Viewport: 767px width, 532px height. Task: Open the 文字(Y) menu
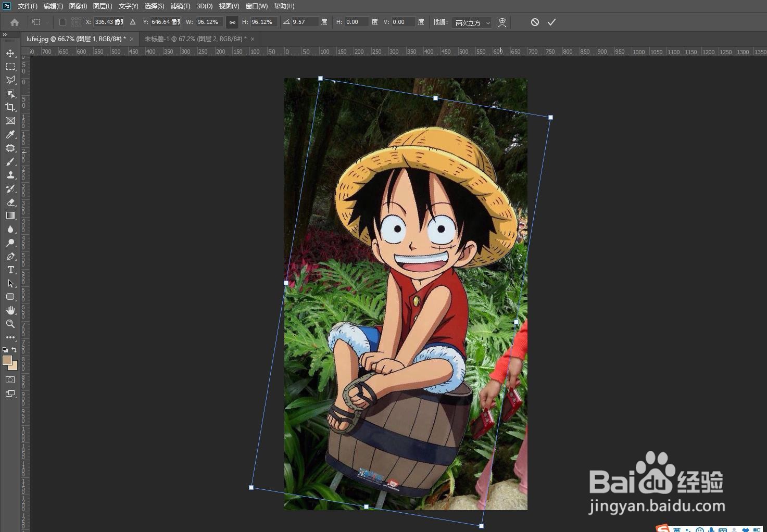point(128,6)
